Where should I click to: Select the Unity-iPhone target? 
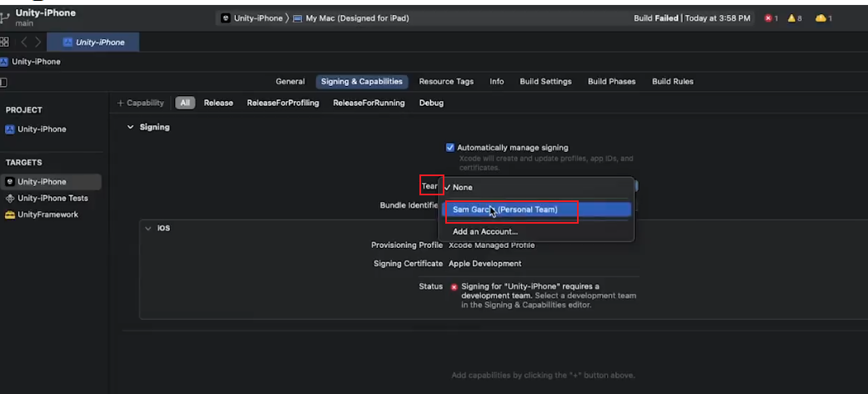51,182
